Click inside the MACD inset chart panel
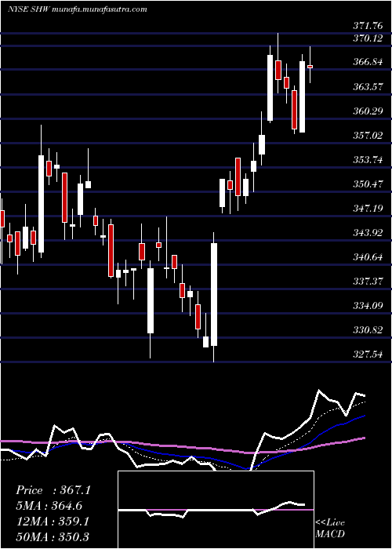 coord(216,510)
